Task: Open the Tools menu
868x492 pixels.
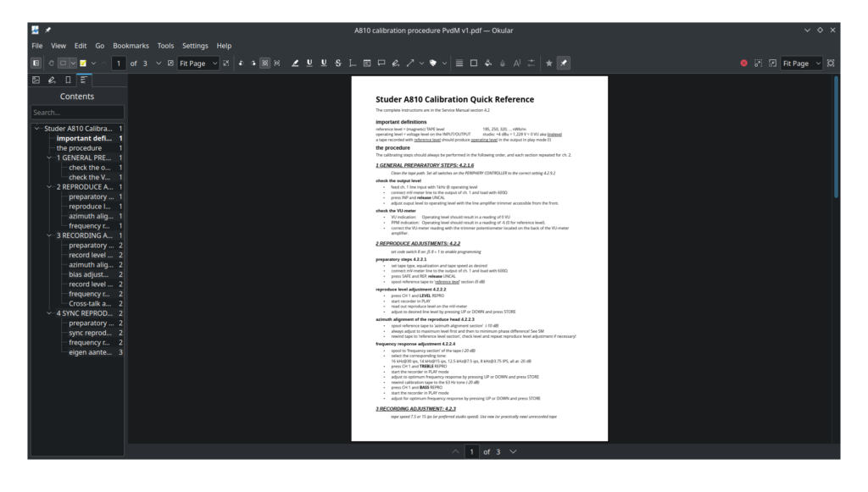Action: pos(165,46)
